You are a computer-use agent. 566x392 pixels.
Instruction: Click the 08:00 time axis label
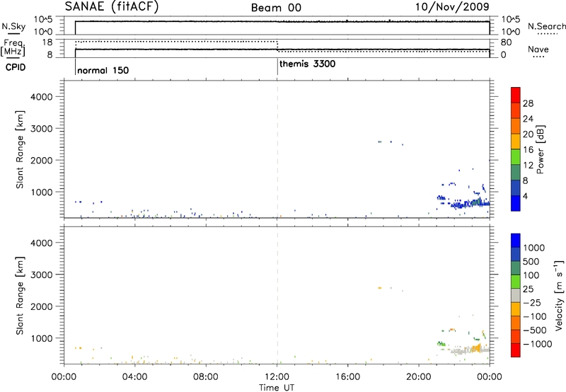tap(206, 377)
